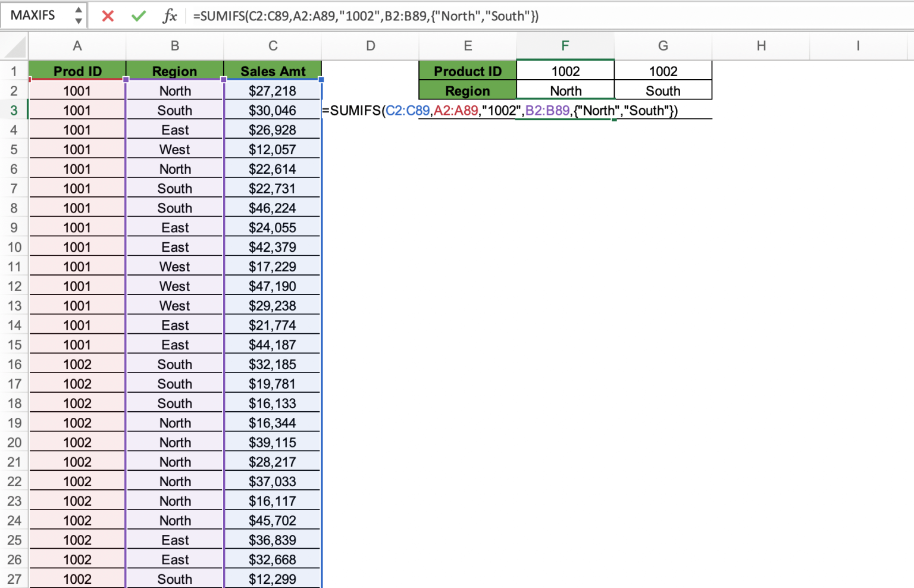The height and width of the screenshot is (588, 914).
Task: Select row 16 header
Action: coord(14,364)
